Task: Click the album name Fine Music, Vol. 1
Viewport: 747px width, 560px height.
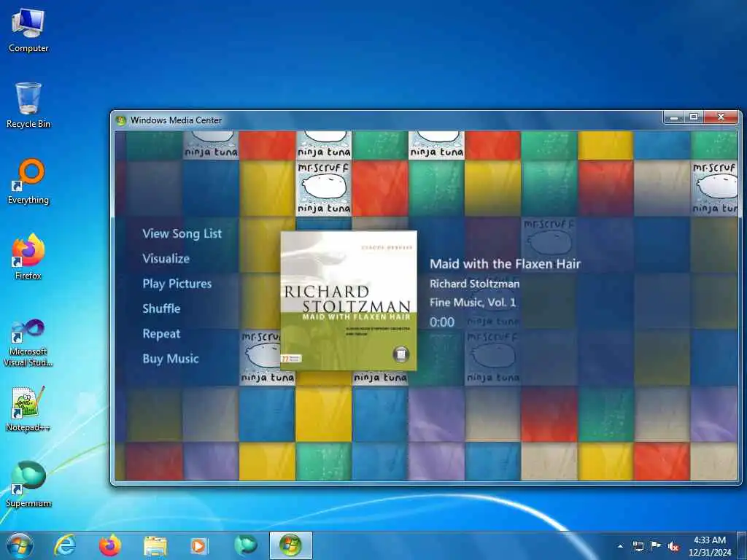Action: click(x=473, y=303)
